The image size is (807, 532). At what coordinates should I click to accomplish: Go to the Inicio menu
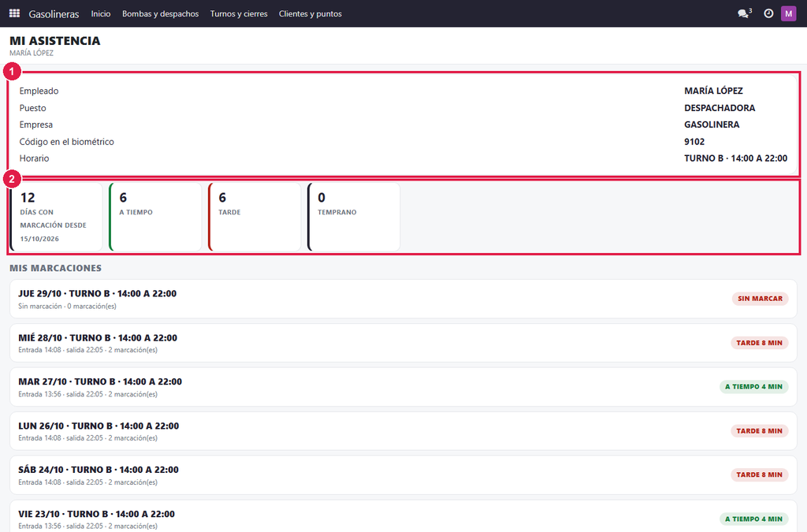(x=101, y=14)
